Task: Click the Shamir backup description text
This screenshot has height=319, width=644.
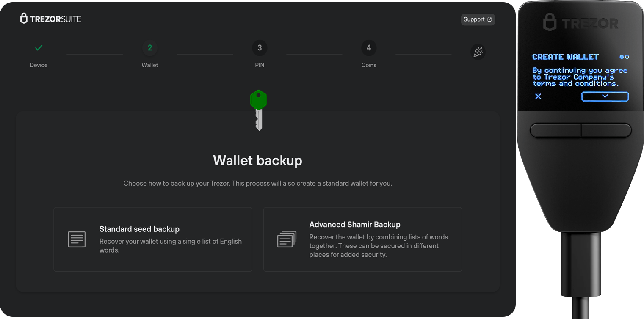Action: (378, 246)
